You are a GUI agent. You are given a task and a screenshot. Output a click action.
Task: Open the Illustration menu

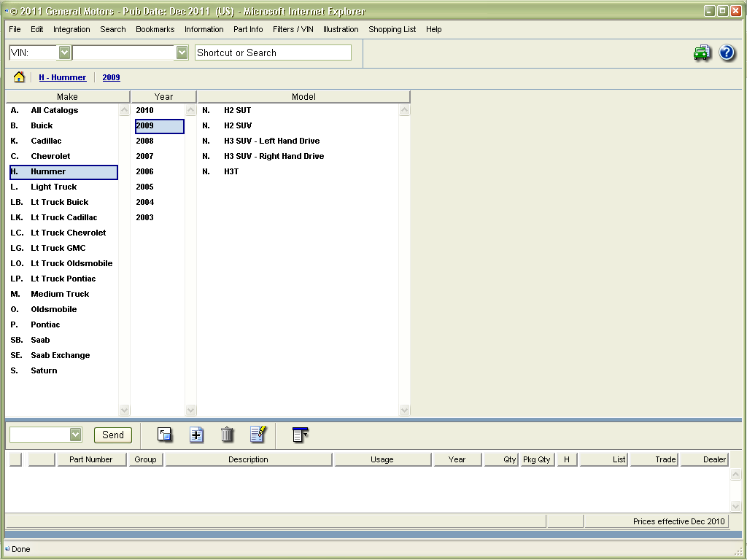click(341, 29)
